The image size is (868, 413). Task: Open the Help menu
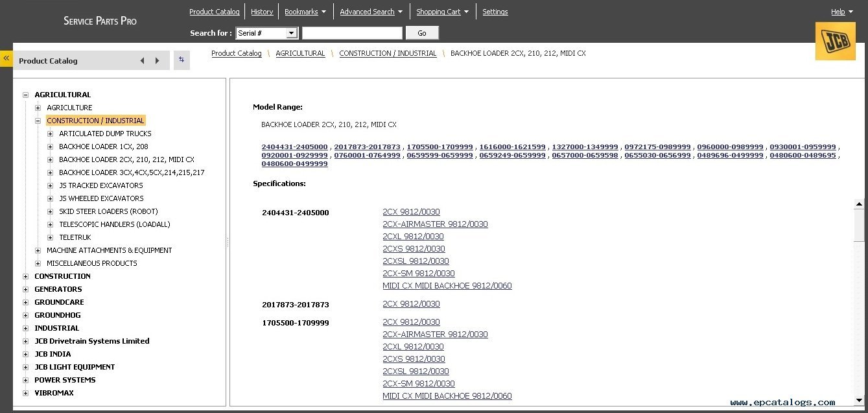coord(841,12)
